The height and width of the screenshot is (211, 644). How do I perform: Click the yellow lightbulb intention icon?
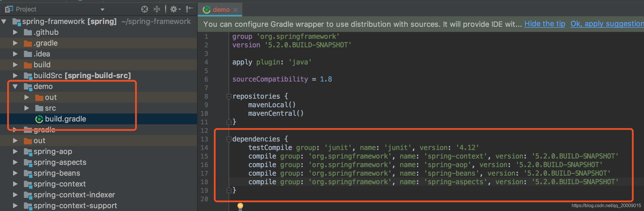(x=240, y=206)
